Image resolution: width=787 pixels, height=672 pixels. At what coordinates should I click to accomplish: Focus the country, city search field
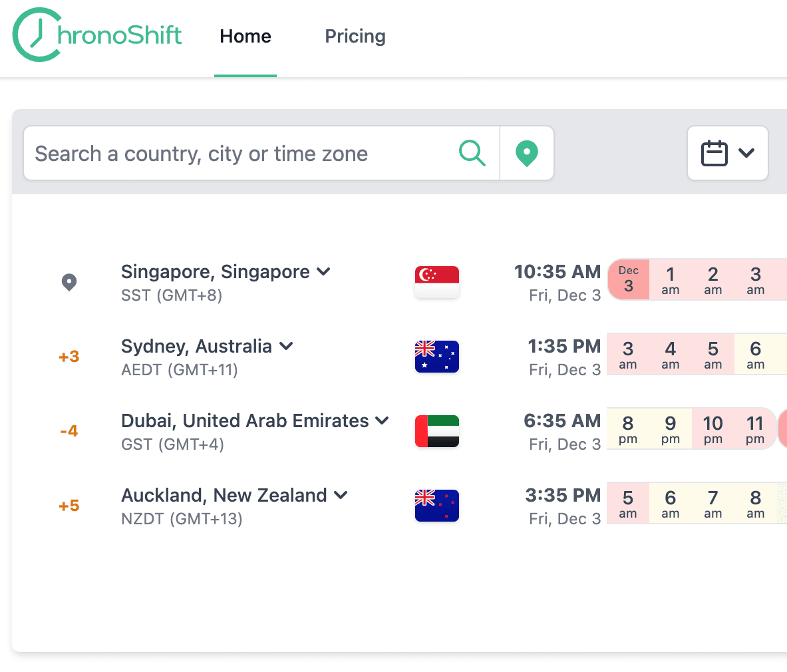pyautogui.click(x=239, y=154)
